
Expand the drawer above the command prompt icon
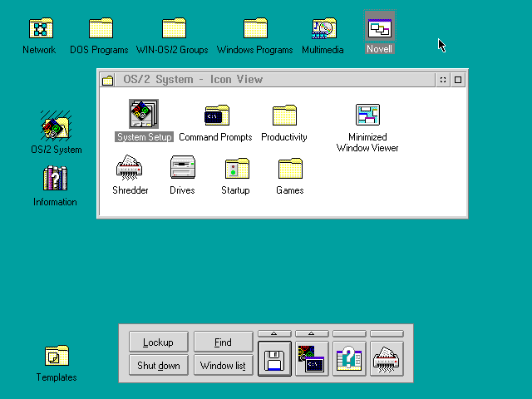(312, 334)
